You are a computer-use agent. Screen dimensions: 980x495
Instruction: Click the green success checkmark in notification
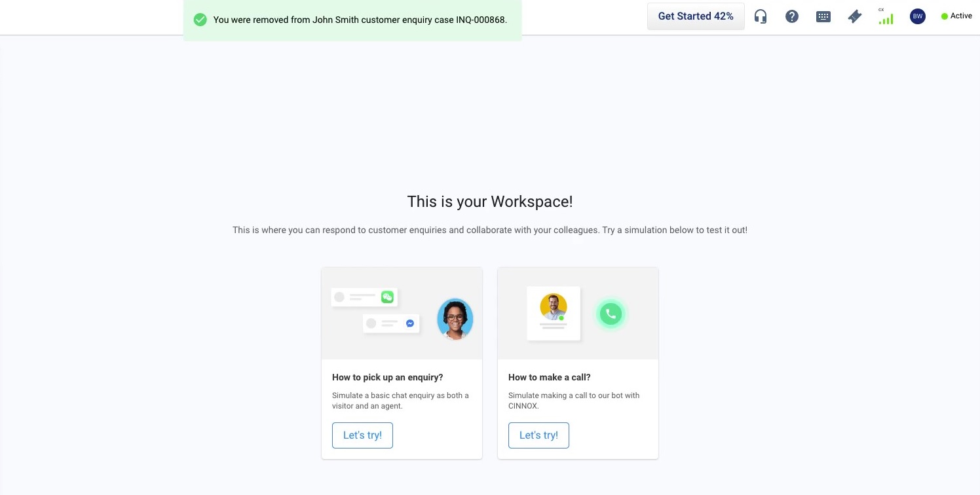point(200,20)
